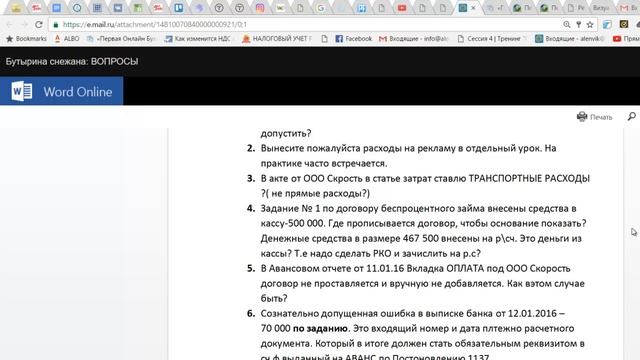
Task: Open the YouTube Прям bookmark
Action: coord(626,39)
